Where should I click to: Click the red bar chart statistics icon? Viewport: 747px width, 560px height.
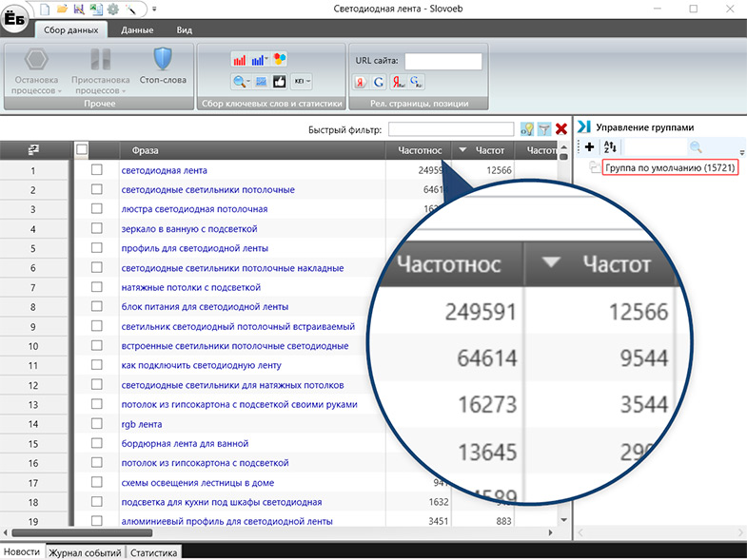coord(240,60)
